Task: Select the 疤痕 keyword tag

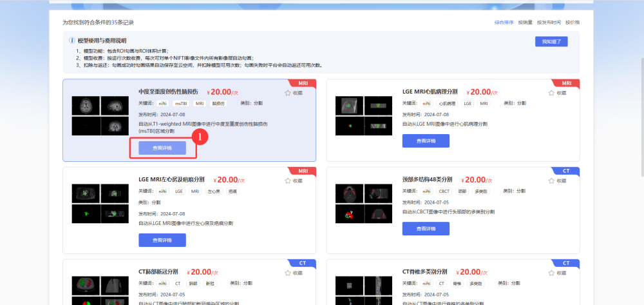Action: 233,192
